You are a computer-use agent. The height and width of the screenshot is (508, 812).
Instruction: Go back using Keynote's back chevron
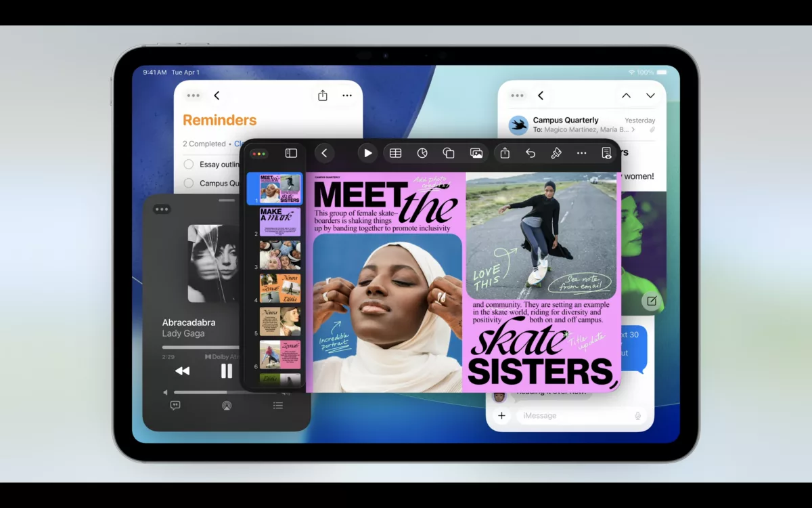coord(324,153)
